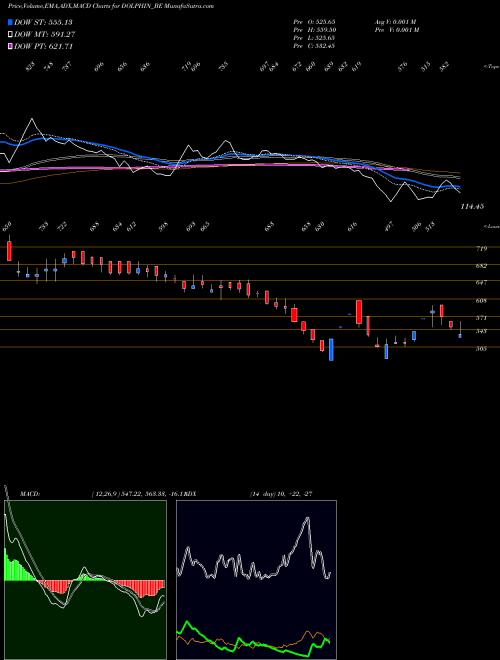Click the MACD: panel label

pos(30,493)
